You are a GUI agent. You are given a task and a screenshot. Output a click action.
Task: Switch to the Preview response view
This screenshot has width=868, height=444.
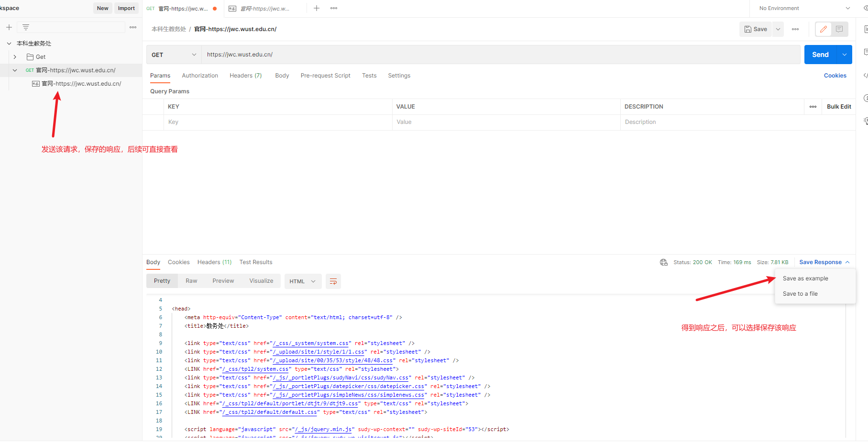click(223, 281)
